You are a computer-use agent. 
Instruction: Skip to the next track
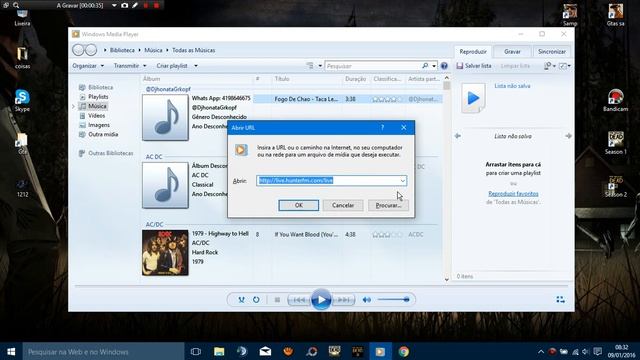click(343, 300)
